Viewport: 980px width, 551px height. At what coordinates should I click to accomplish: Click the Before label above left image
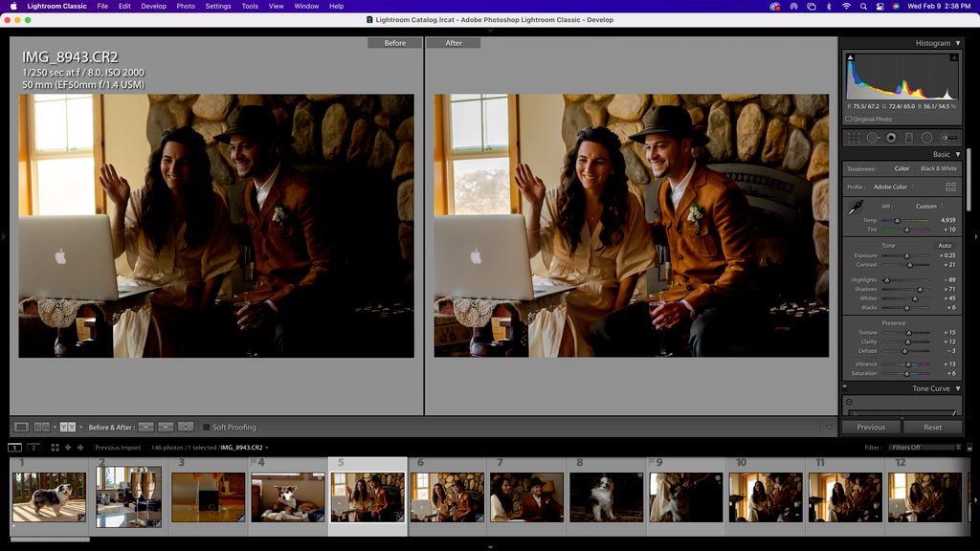pos(394,43)
